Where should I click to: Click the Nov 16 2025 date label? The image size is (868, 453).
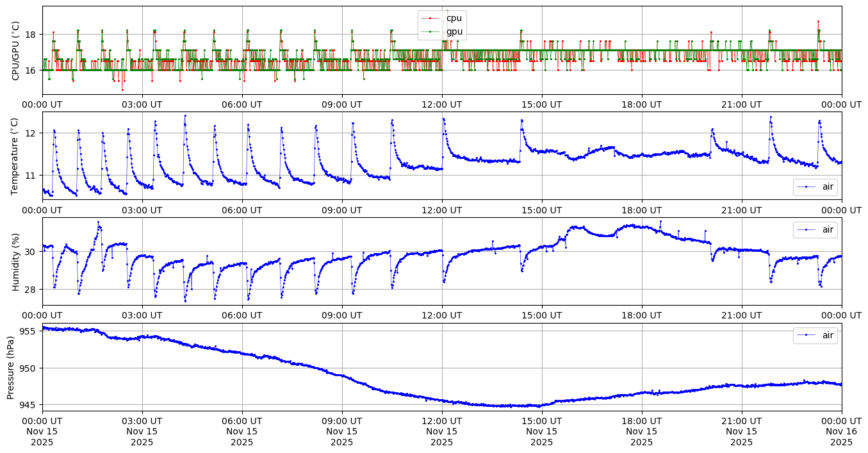(x=842, y=437)
